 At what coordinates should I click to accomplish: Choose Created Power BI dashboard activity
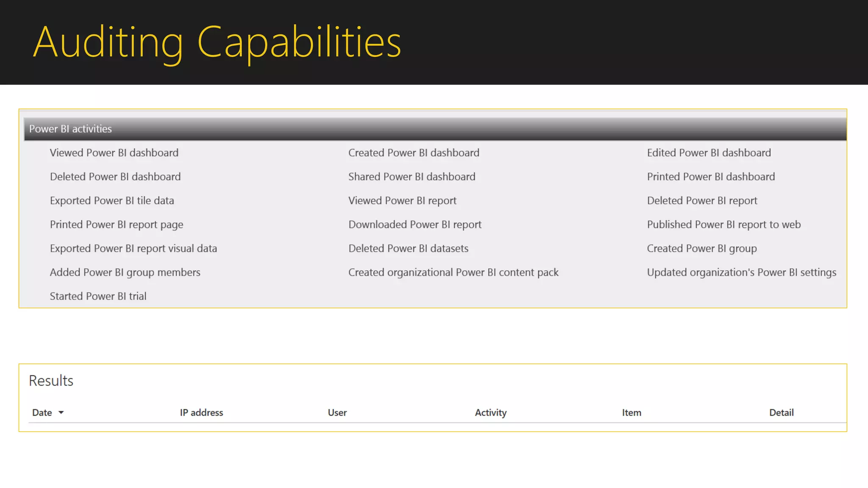(x=414, y=153)
